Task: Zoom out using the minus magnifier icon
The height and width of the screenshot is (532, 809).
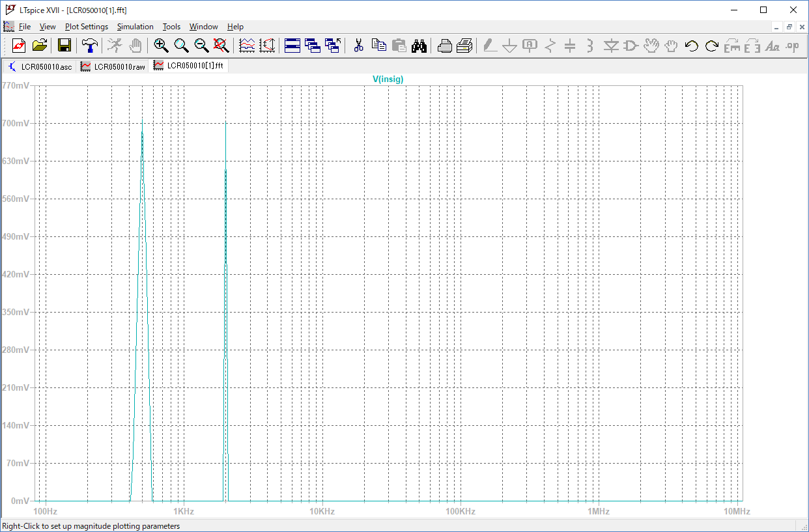Action: (x=202, y=46)
